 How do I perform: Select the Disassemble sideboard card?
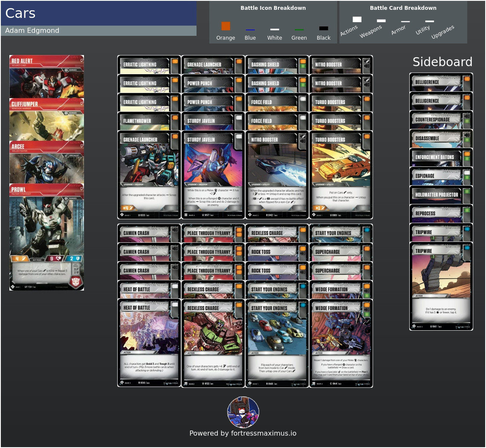coord(441,138)
